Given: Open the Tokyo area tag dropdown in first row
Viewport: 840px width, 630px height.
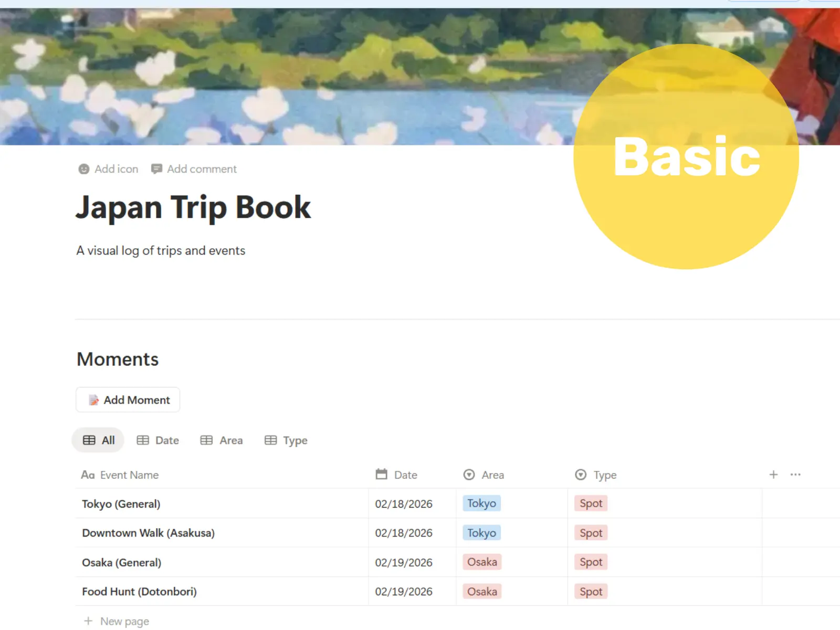Looking at the screenshot, I should click(481, 503).
